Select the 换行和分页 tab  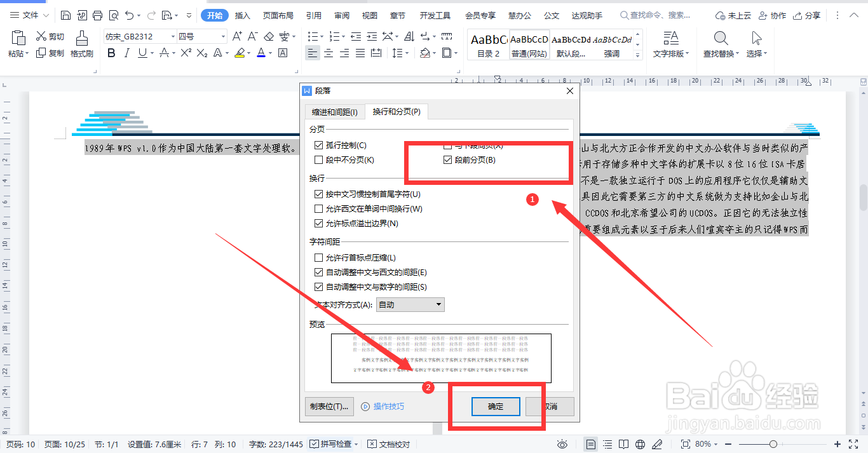[x=397, y=112]
